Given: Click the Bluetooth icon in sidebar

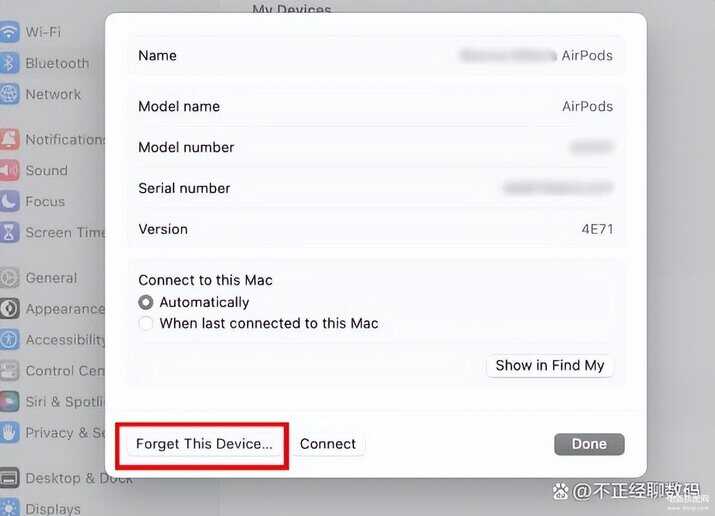Looking at the screenshot, I should (9, 63).
